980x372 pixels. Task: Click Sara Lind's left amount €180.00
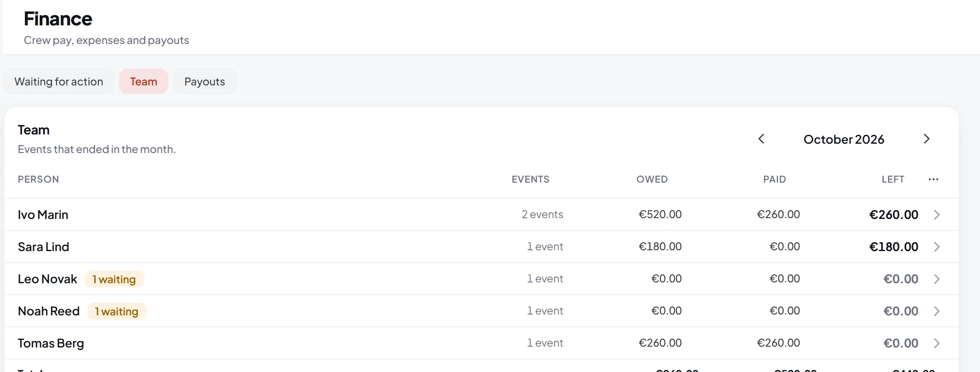894,247
